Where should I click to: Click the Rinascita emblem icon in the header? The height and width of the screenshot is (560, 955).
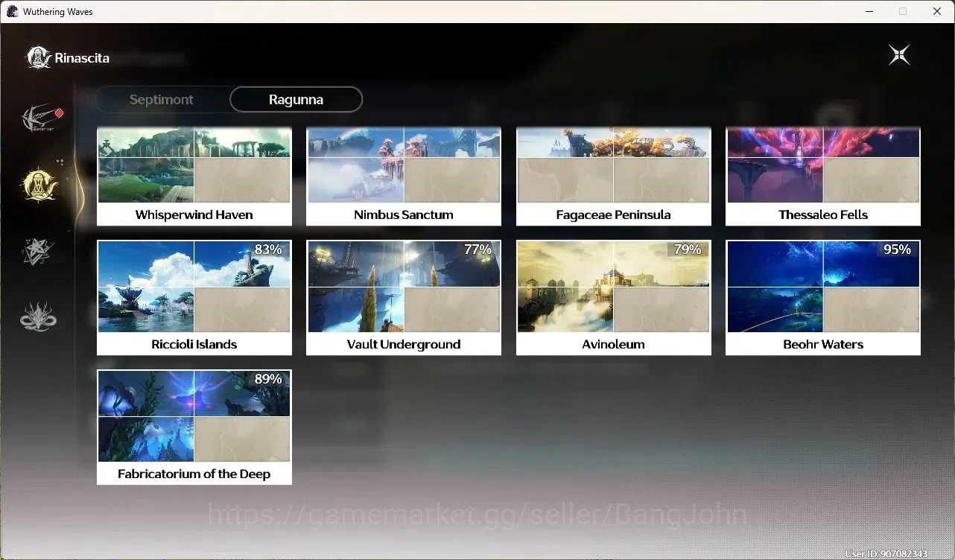(x=38, y=57)
